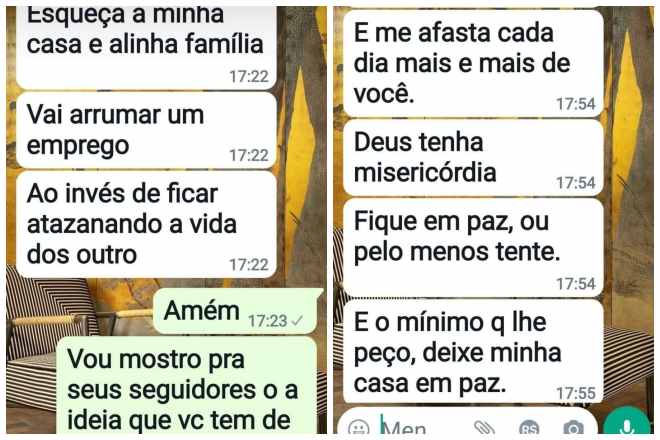The width and height of the screenshot is (660, 440).
Task: Select the 'Deus tenha misericórdia' message
Action: [x=473, y=158]
